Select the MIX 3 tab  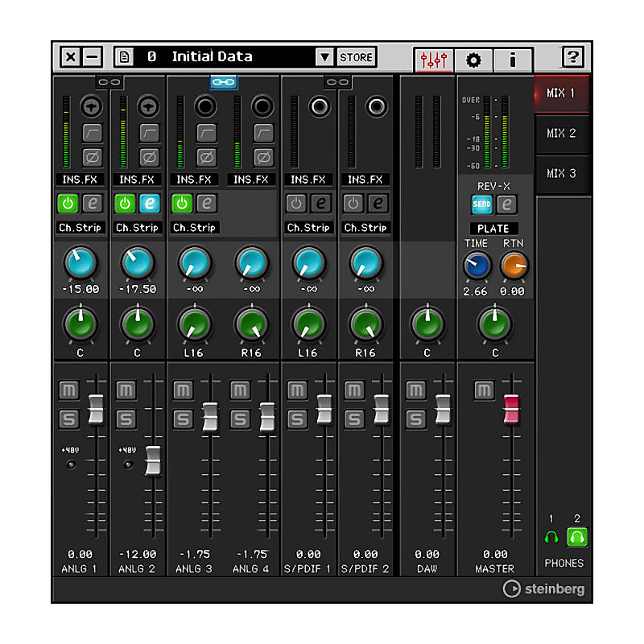click(561, 173)
